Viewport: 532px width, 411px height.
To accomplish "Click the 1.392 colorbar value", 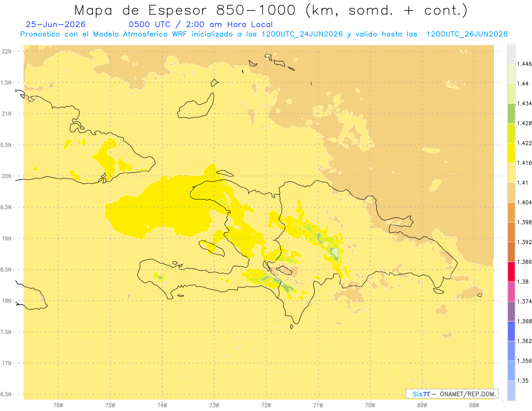I will point(524,243).
